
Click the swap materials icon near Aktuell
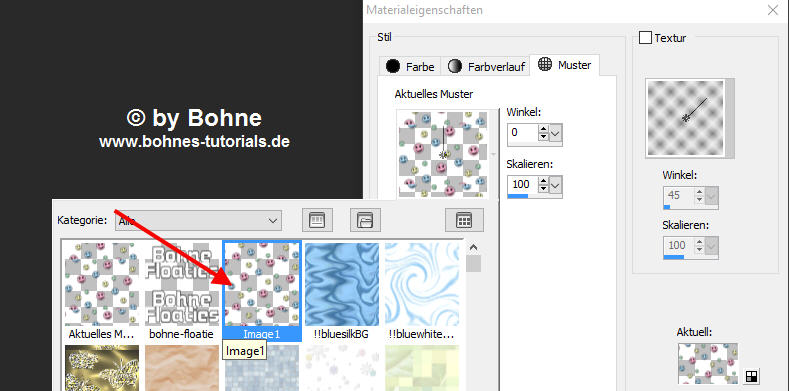(x=751, y=376)
